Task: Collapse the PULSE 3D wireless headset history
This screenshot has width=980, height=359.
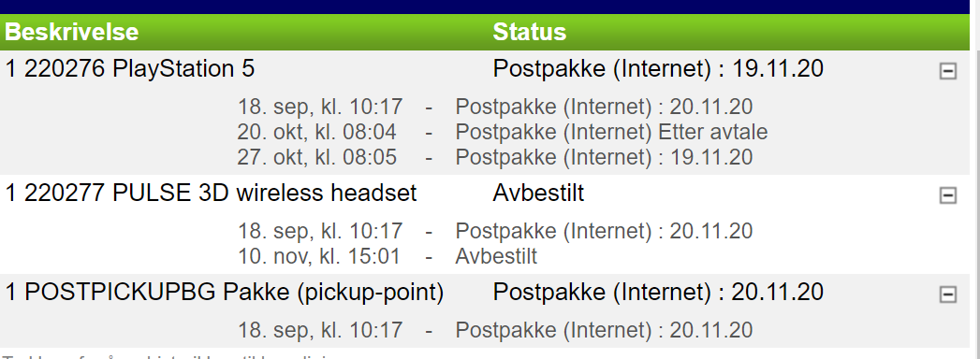Action: tap(947, 195)
